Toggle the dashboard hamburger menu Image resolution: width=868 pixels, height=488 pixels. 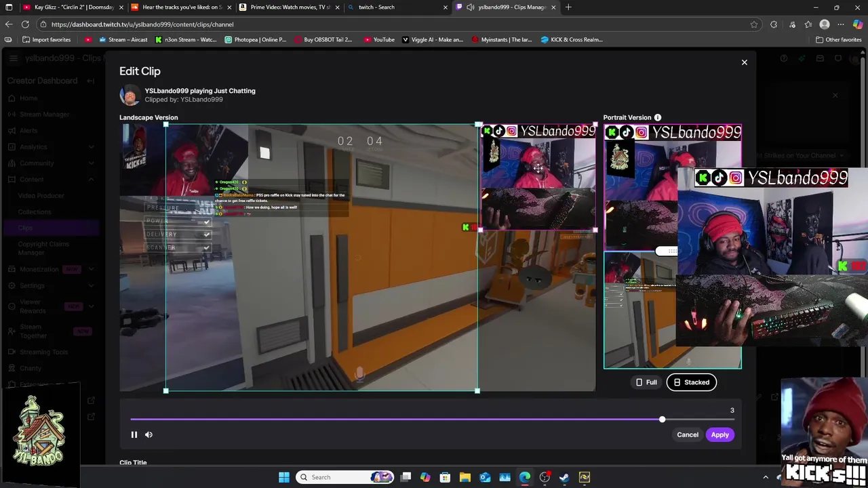click(14, 58)
